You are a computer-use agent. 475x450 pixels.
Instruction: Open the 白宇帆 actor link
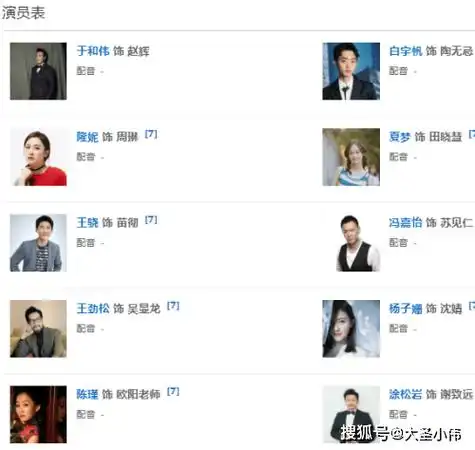pyautogui.click(x=405, y=51)
